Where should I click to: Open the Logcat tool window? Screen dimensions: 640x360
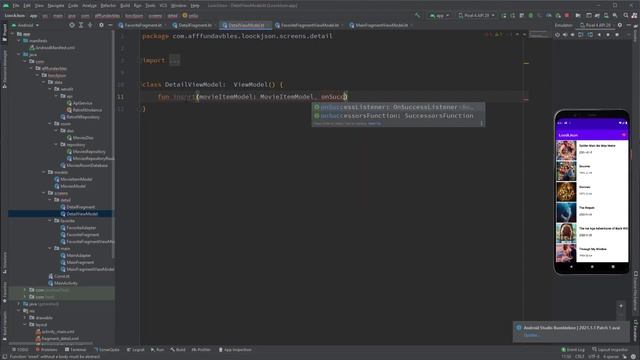(136, 350)
